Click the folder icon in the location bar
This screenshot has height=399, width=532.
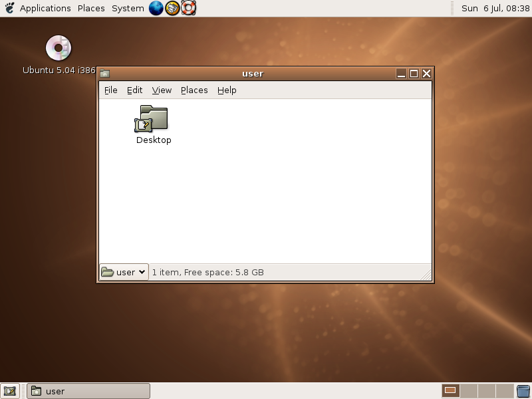click(x=108, y=272)
